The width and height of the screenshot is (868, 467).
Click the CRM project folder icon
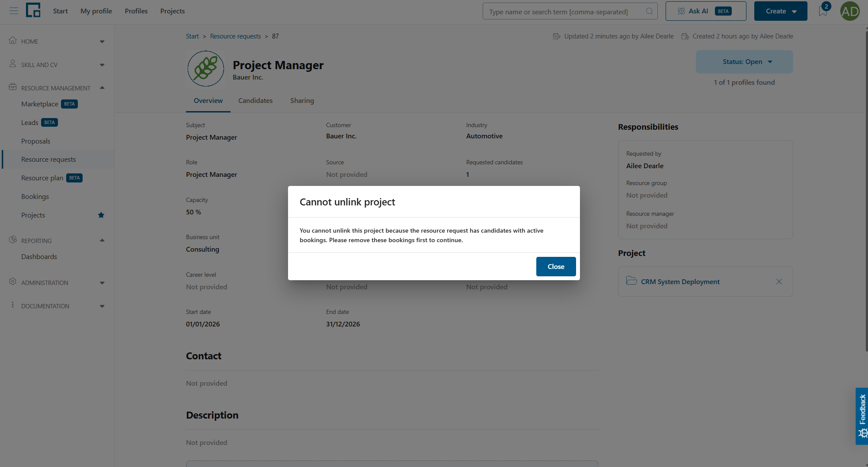click(631, 281)
